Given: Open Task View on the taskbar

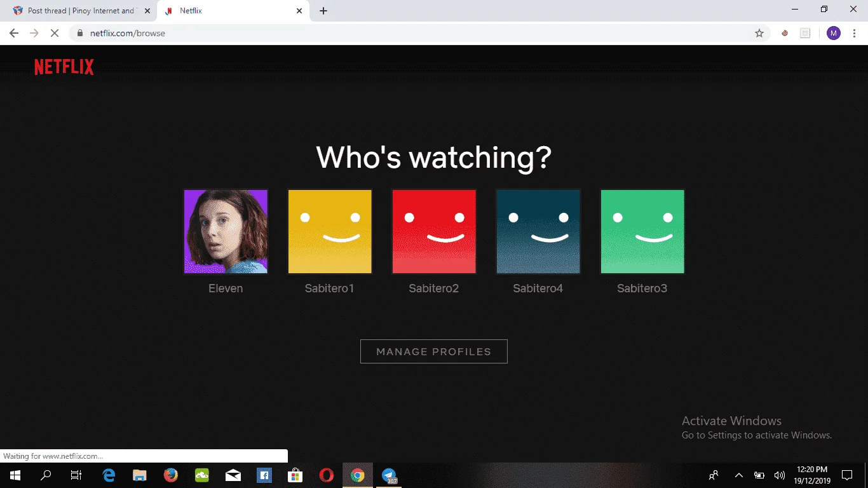Looking at the screenshot, I should [x=76, y=475].
